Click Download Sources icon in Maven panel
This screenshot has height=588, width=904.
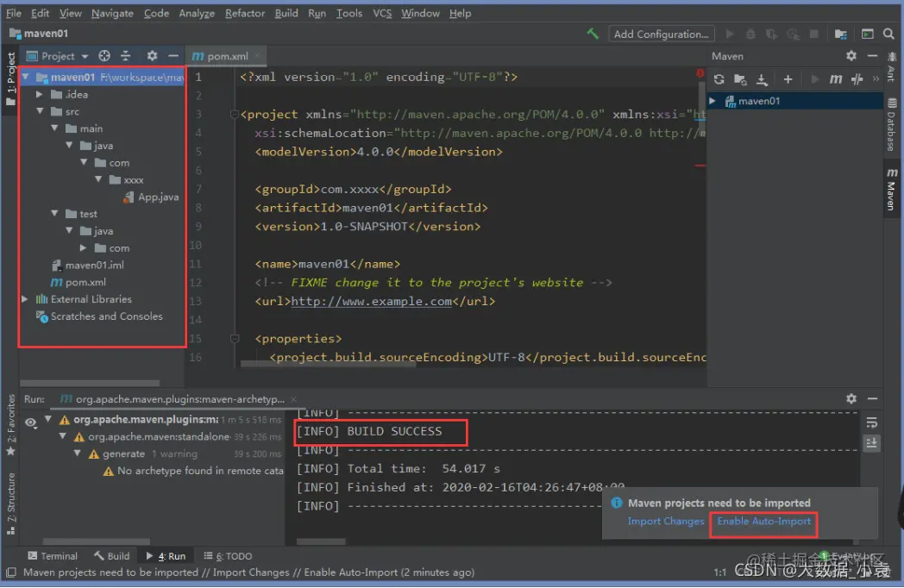762,79
